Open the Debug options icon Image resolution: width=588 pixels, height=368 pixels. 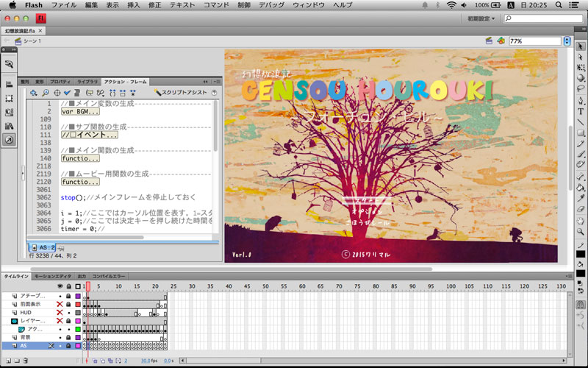tap(100, 93)
